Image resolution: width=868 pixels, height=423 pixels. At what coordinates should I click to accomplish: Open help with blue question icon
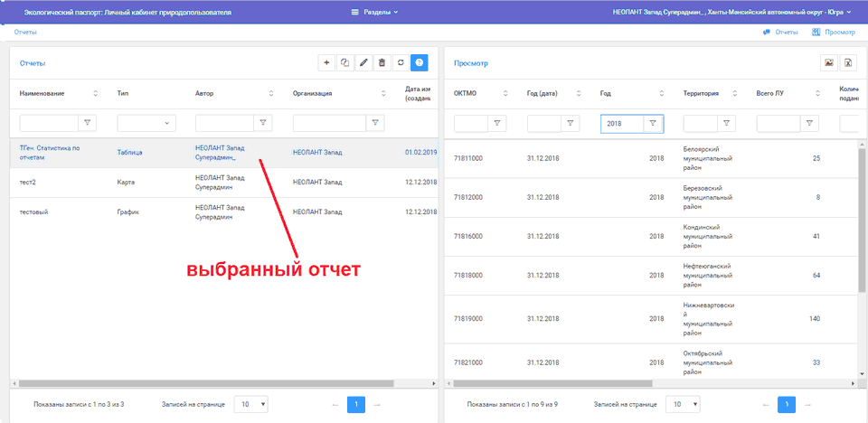coord(419,63)
